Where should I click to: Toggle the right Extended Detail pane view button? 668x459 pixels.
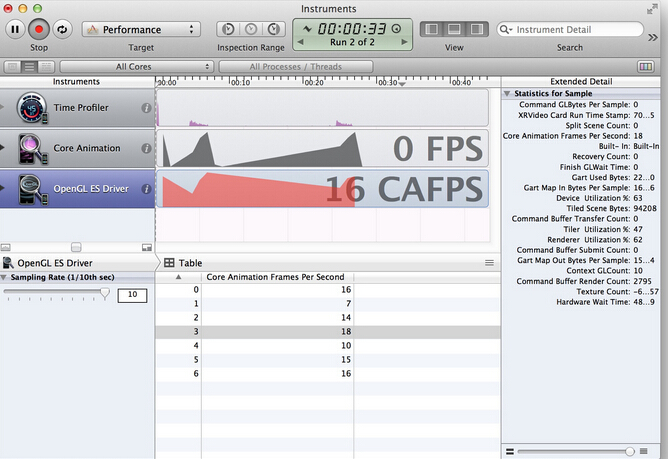point(476,30)
